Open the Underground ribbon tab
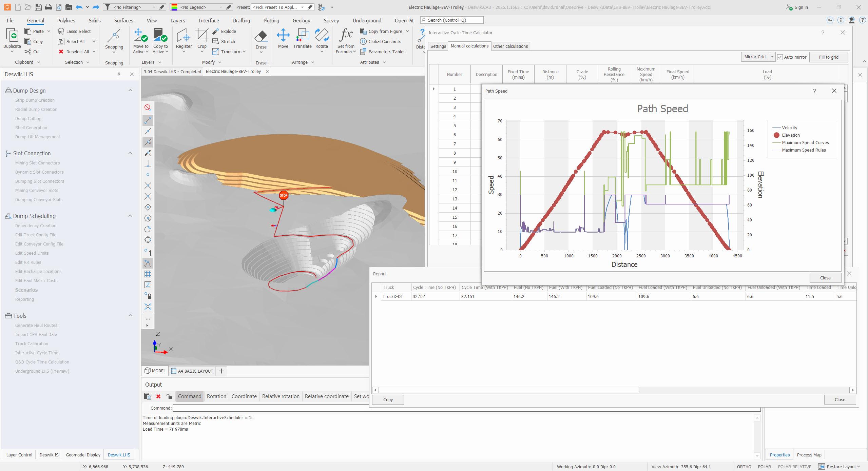Screen dimensions: 868x471 point(367,20)
